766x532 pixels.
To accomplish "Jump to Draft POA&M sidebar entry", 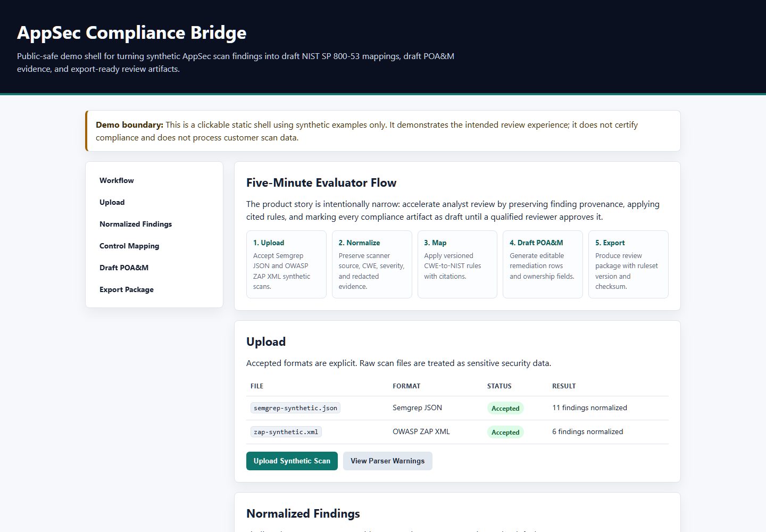I will tap(124, 268).
